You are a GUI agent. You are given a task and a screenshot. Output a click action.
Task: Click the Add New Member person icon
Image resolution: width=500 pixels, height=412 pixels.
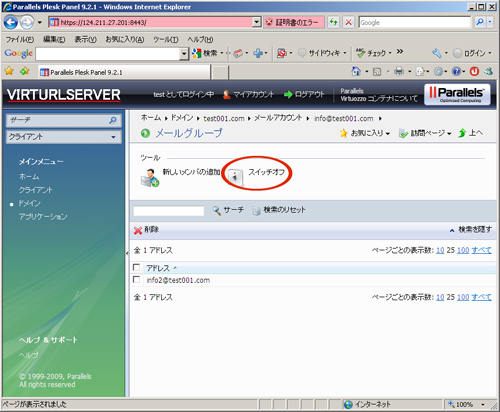coord(150,178)
